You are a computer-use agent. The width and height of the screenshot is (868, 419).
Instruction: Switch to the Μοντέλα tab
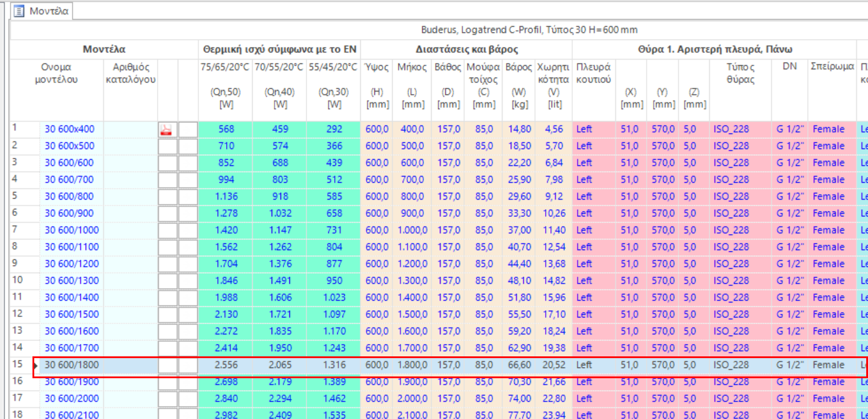point(41,11)
